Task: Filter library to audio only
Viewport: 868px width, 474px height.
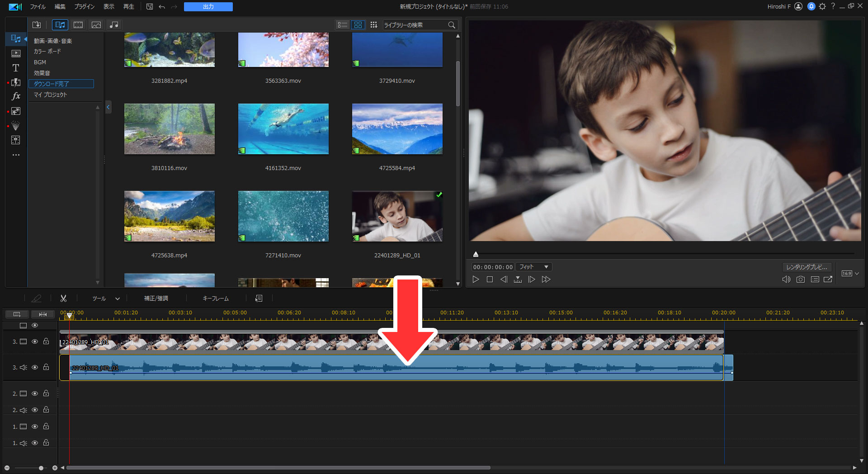Action: pos(114,25)
